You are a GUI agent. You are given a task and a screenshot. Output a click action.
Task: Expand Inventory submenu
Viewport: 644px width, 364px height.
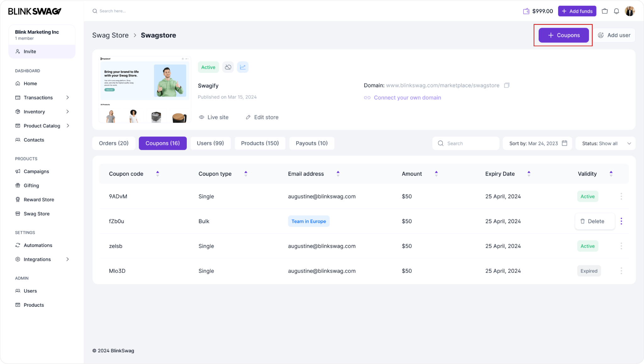[68, 112]
